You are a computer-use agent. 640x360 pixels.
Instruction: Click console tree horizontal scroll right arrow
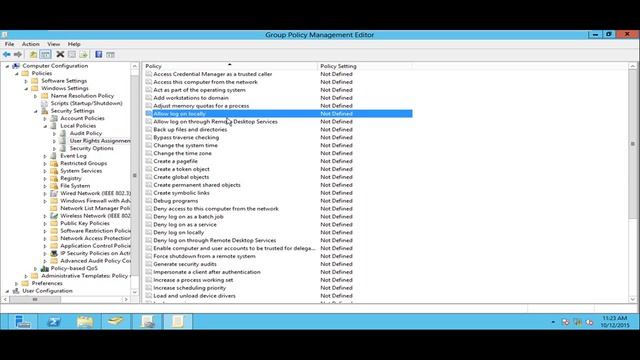tap(126, 300)
